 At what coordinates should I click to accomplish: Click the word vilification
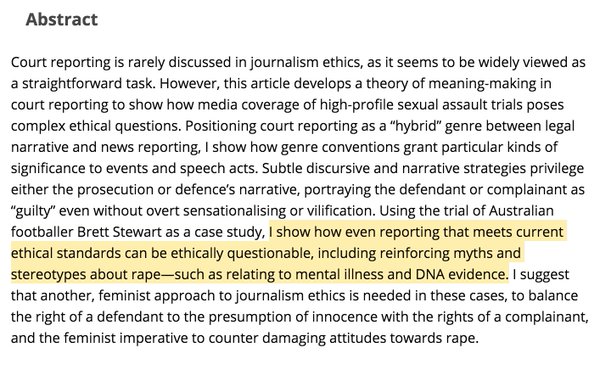pos(341,211)
